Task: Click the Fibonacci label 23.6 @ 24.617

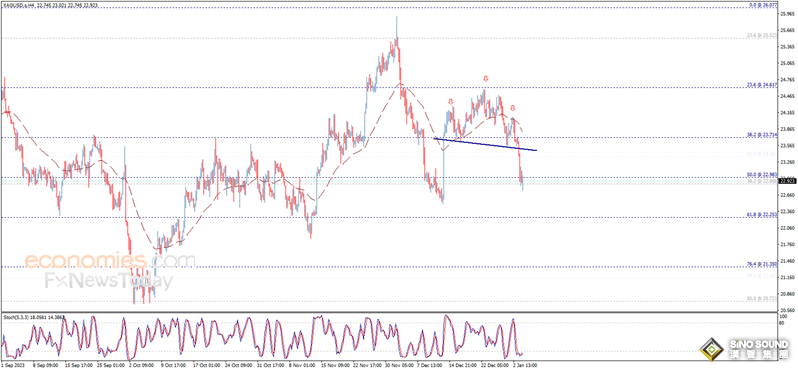Action: point(762,85)
